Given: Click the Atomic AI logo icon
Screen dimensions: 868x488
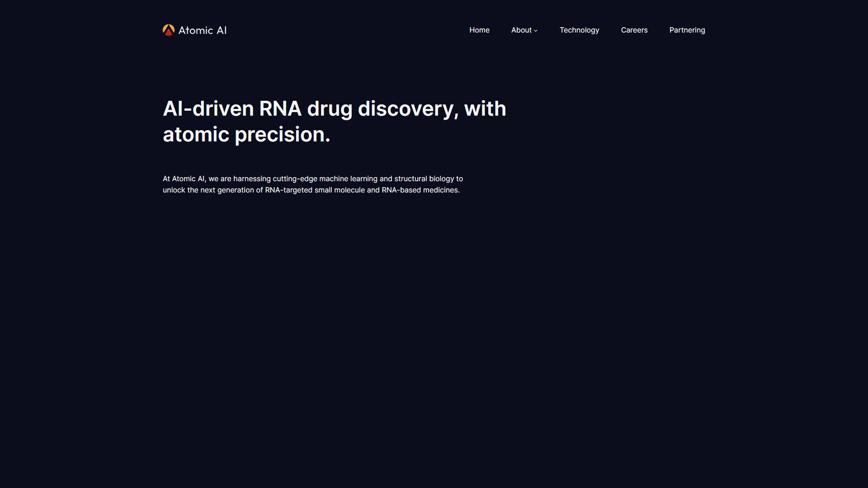Looking at the screenshot, I should [169, 30].
